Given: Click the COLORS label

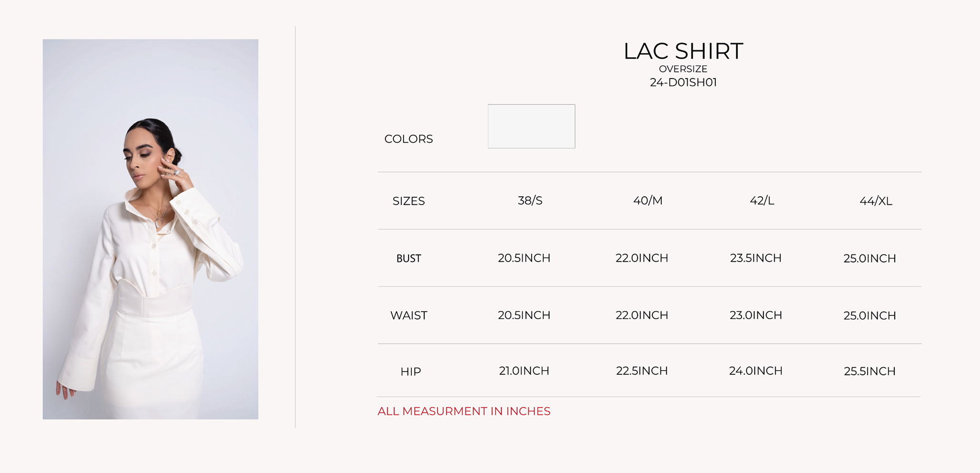Looking at the screenshot, I should tap(409, 139).
